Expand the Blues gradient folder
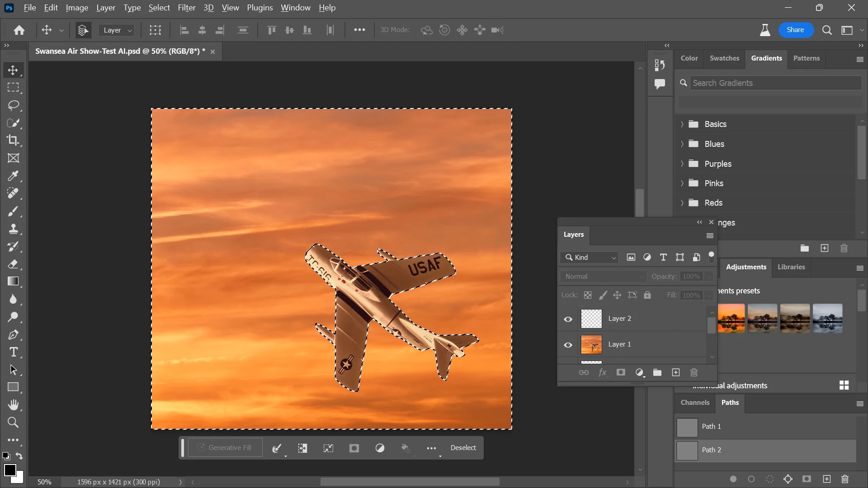This screenshot has width=868, height=488. 682,144
